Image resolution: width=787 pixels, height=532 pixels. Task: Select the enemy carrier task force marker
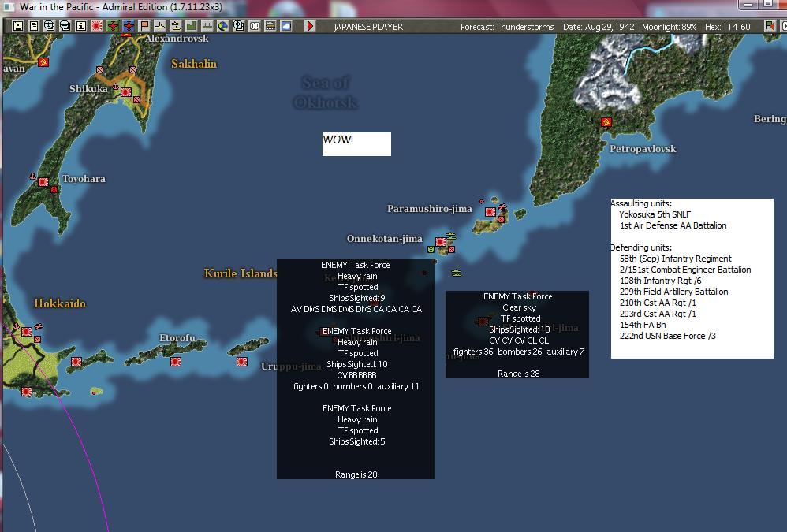click(483, 321)
